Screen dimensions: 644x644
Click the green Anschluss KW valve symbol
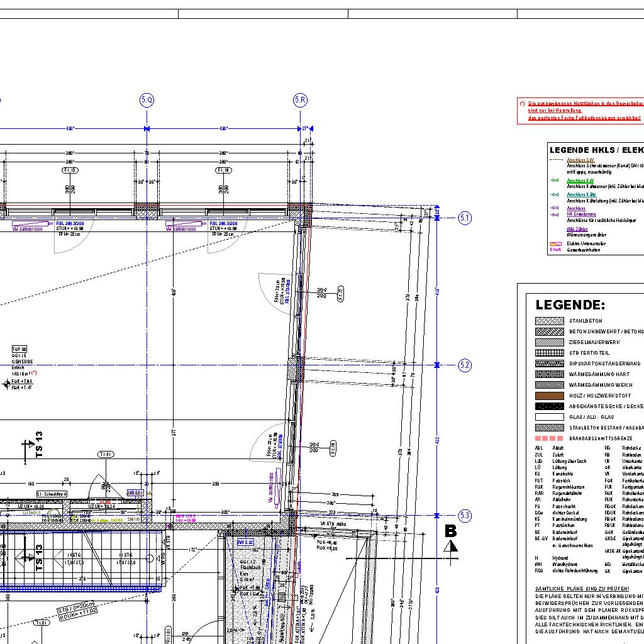coord(555,180)
